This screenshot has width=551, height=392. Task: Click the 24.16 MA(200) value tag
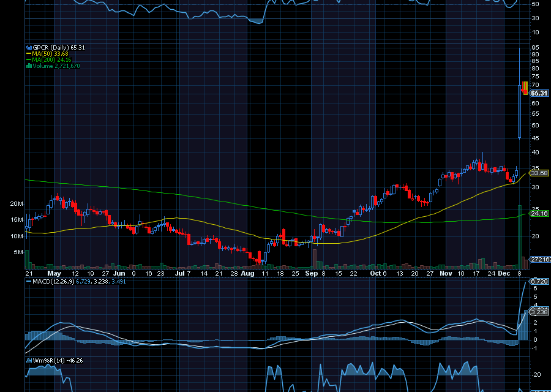[x=539, y=214]
